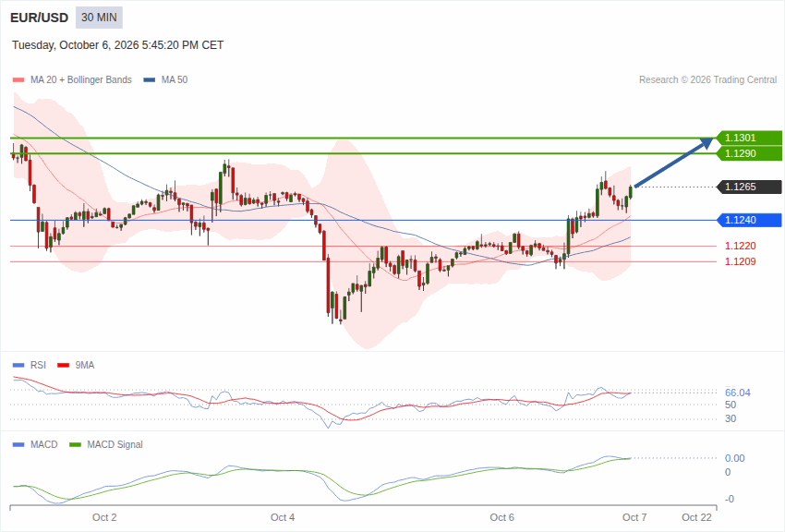This screenshot has width=785, height=532.
Task: Click the MACD legend blue swatch
Action: coord(18,444)
